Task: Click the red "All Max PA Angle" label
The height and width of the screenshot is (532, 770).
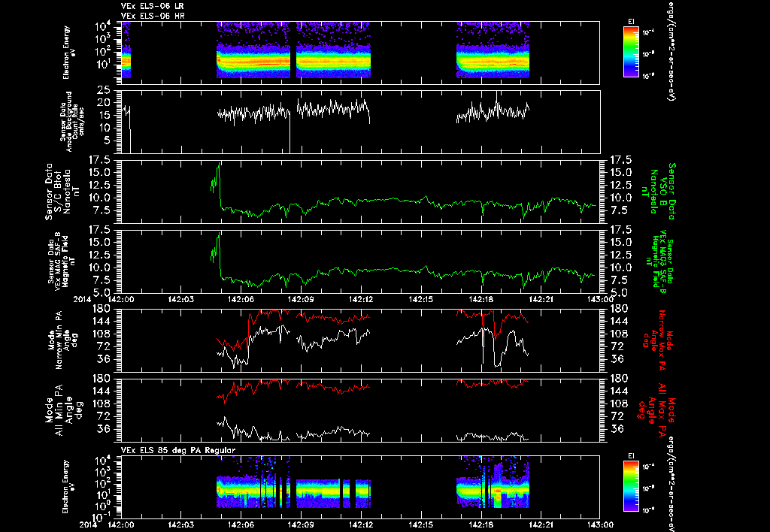Action: click(658, 410)
